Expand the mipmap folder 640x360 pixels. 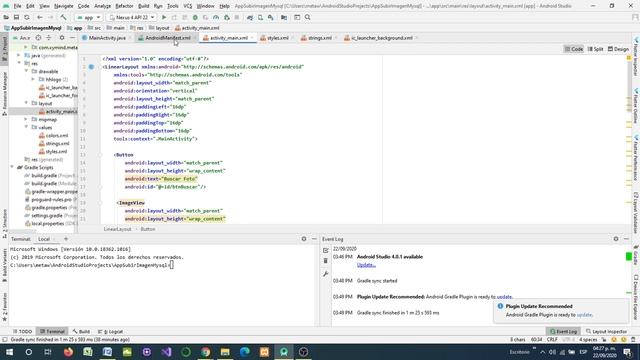tap(26, 120)
